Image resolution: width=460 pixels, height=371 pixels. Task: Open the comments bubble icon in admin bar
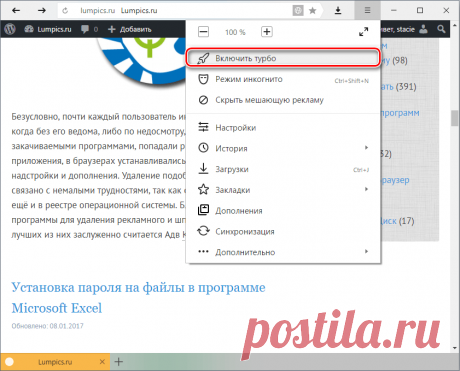tap(85, 29)
